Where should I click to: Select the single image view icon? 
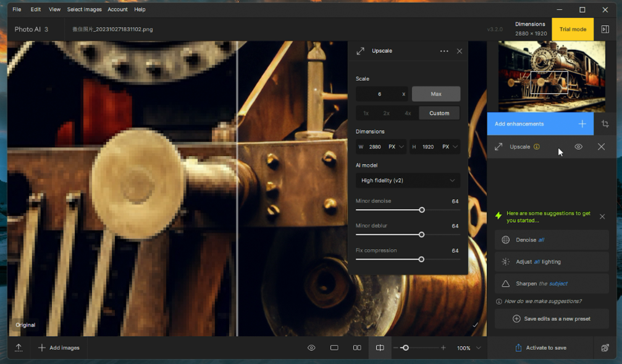tap(334, 348)
